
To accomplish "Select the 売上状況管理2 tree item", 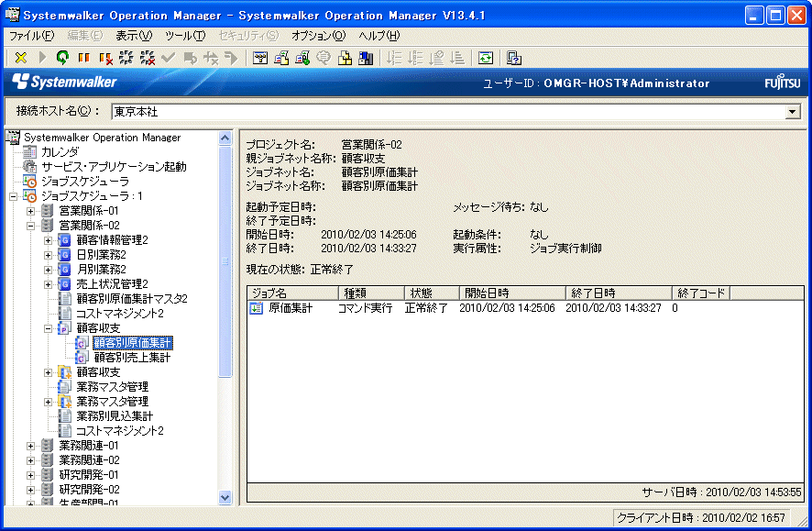I will (113, 284).
